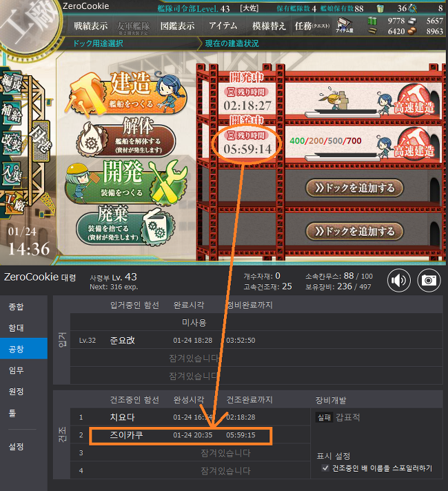Image resolution: width=448 pixels, height=491 pixels.
Task: Click the bauxite resource icon showing 8963
Action: (x=413, y=31)
